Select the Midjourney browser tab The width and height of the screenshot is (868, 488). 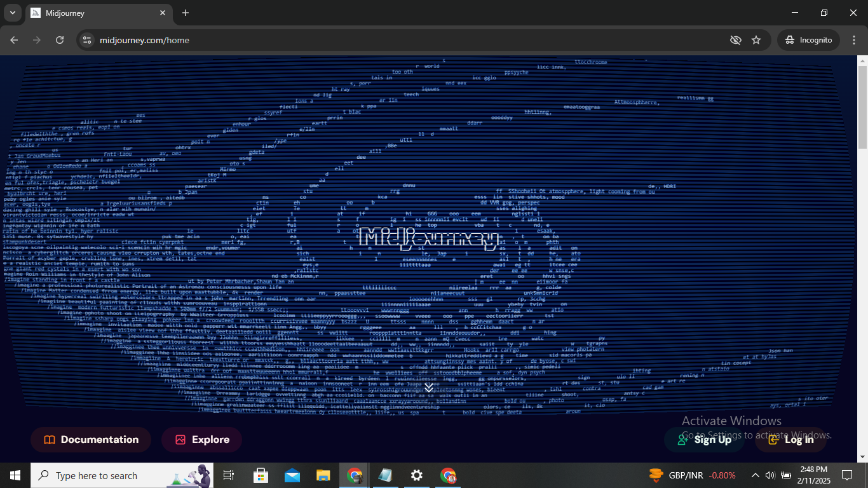coord(98,13)
